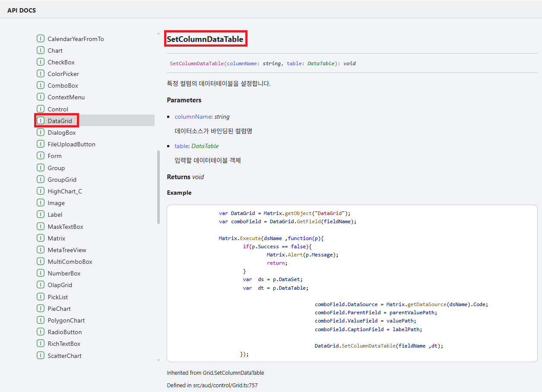Click the DataTable type link in signature
Image resolution: width=542 pixels, height=392 pixels.
point(320,63)
